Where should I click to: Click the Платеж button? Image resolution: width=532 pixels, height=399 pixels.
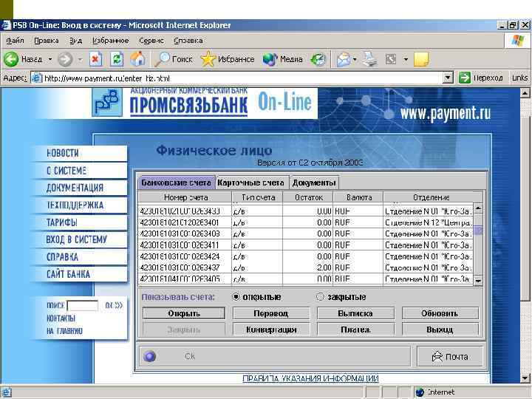tap(355, 330)
